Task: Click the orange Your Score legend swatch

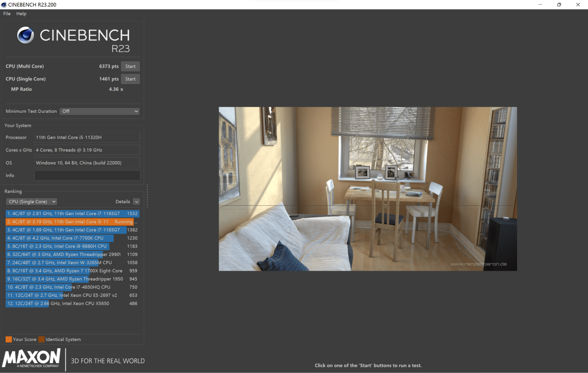Action: coord(9,340)
